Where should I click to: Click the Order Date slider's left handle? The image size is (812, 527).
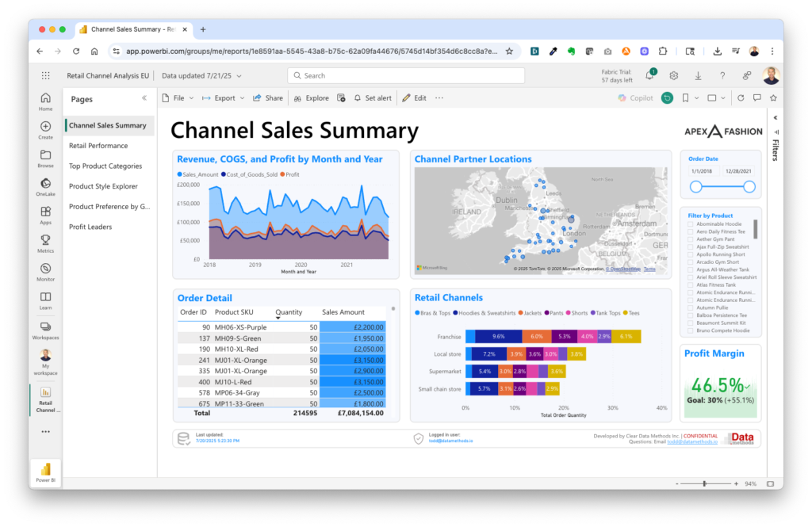(x=696, y=187)
